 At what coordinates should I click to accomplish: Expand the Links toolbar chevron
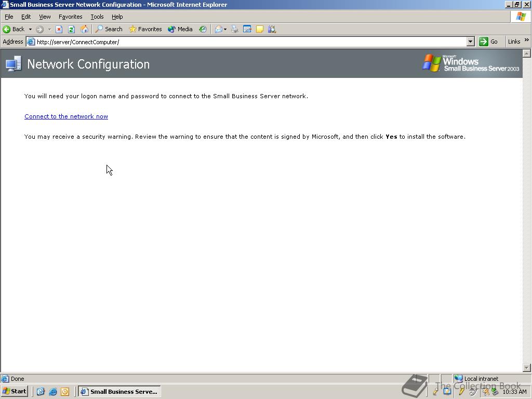[x=527, y=40]
